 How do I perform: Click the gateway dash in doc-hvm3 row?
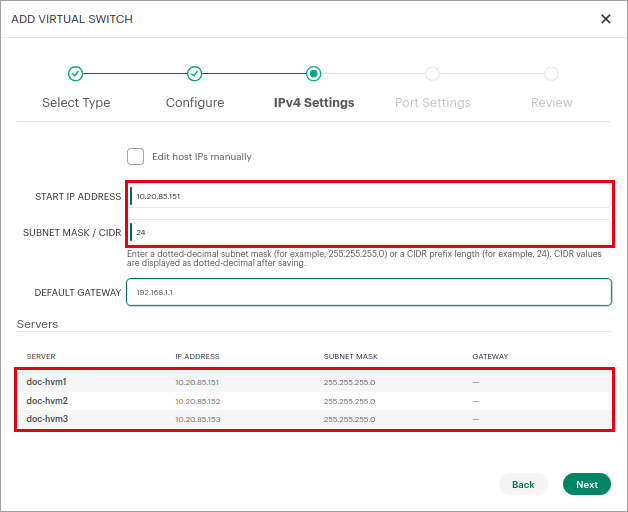(475, 419)
